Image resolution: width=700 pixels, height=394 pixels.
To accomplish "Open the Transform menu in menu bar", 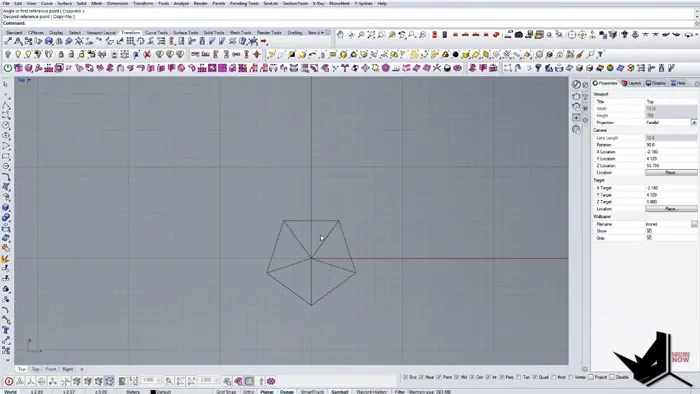I will pos(143,3).
